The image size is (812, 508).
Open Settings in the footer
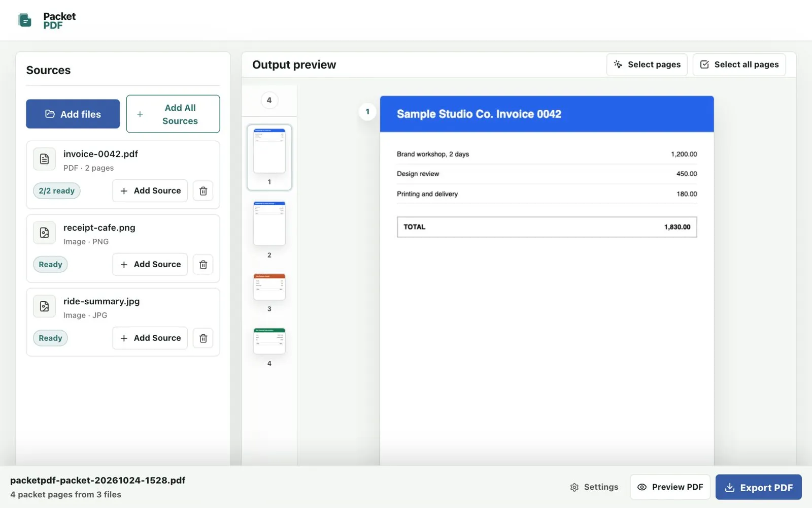[x=594, y=487]
